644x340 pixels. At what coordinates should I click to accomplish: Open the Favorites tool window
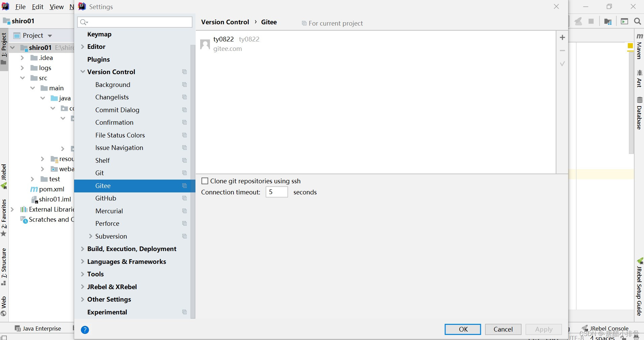click(4, 218)
